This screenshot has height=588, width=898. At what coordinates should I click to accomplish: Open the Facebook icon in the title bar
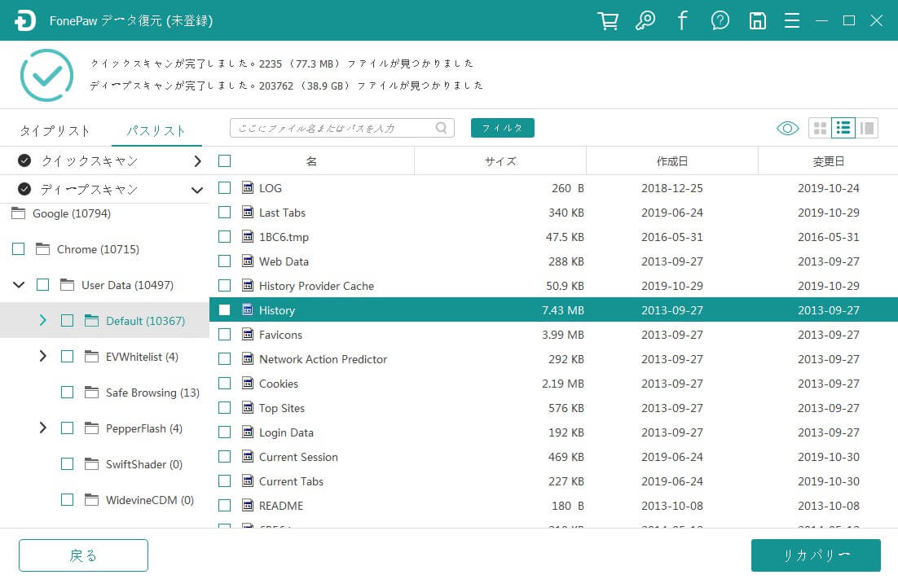click(682, 20)
